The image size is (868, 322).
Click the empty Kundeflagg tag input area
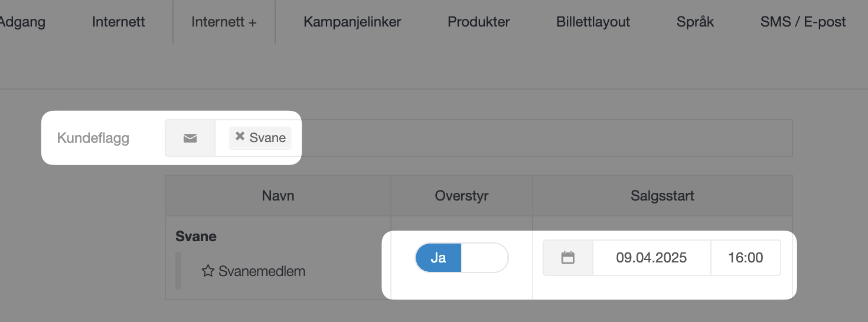543,138
